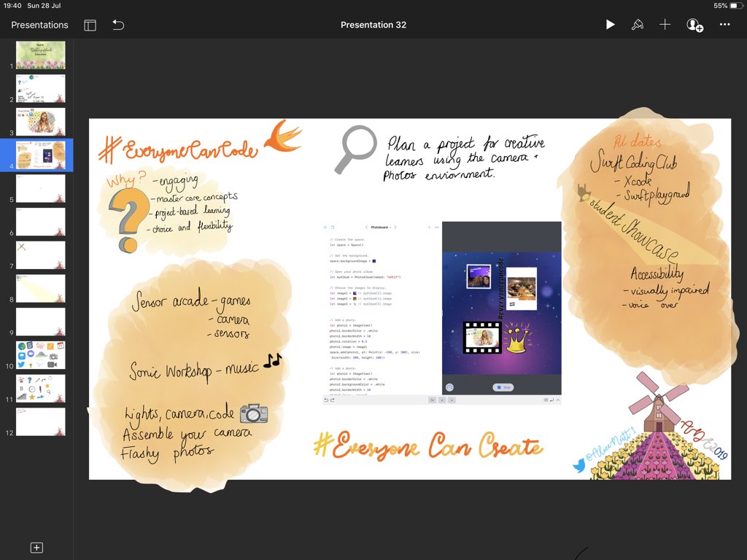The image size is (747, 560).
Task: Play the presentation from the toolbar
Action: [611, 24]
